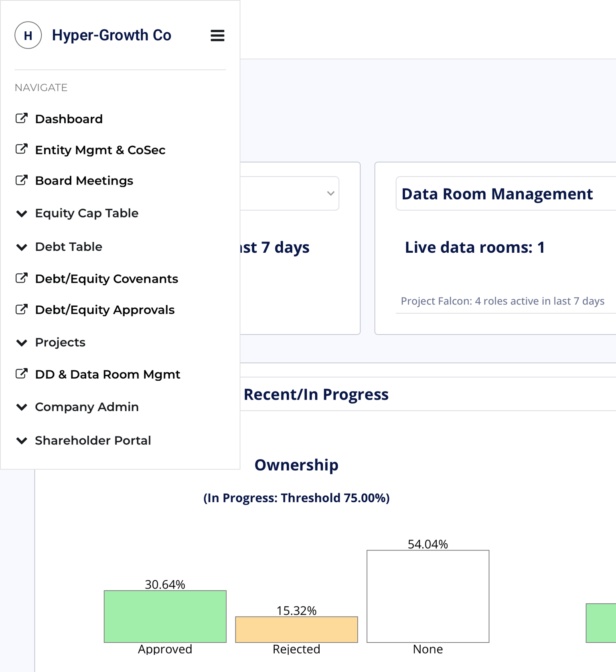Go to Entity Mgmt & CoSec

point(100,150)
